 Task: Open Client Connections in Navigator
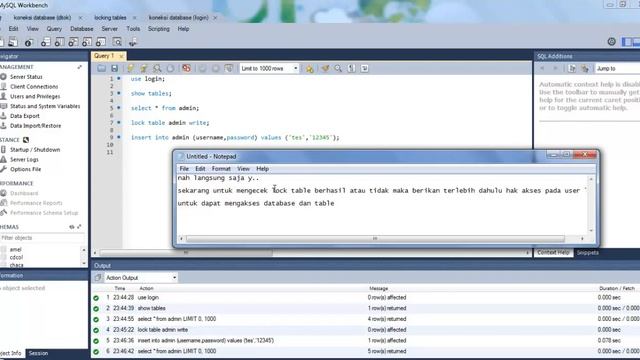tap(34, 87)
